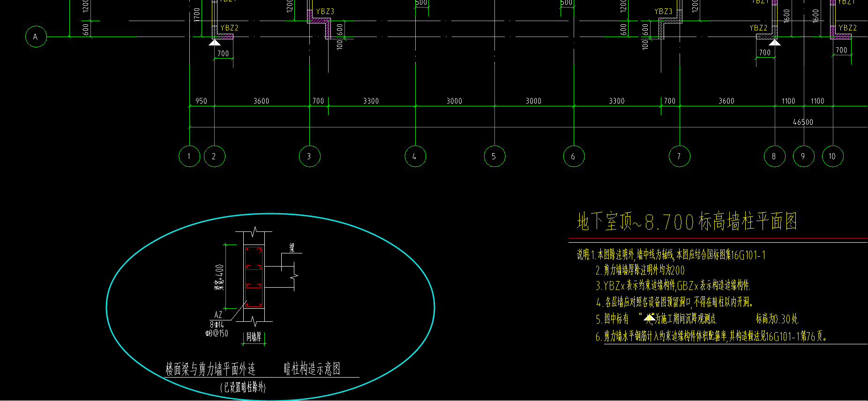Viewport: 868px width, 401px height.
Task: Select the (已设置暗柱除外) subtitle
Action: coord(243,387)
